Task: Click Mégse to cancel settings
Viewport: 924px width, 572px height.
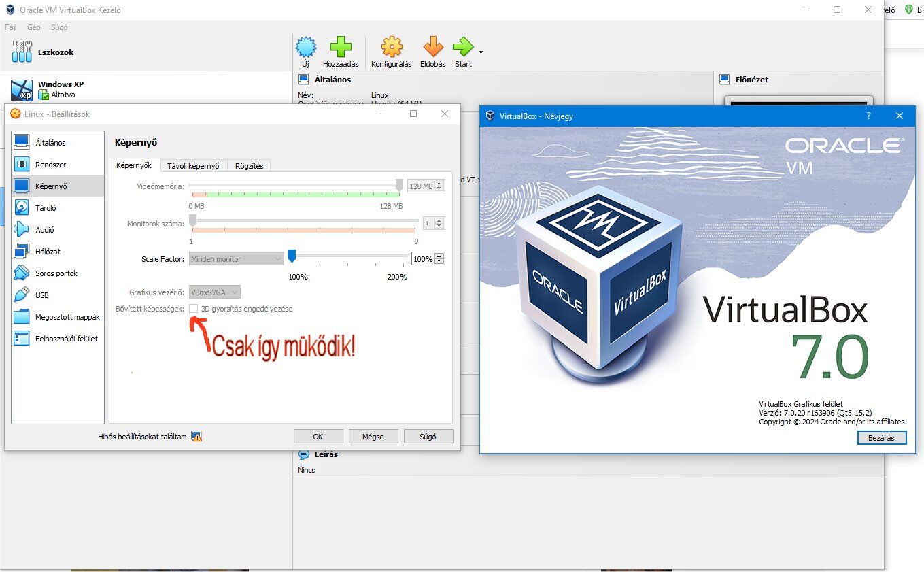Action: [x=373, y=437]
